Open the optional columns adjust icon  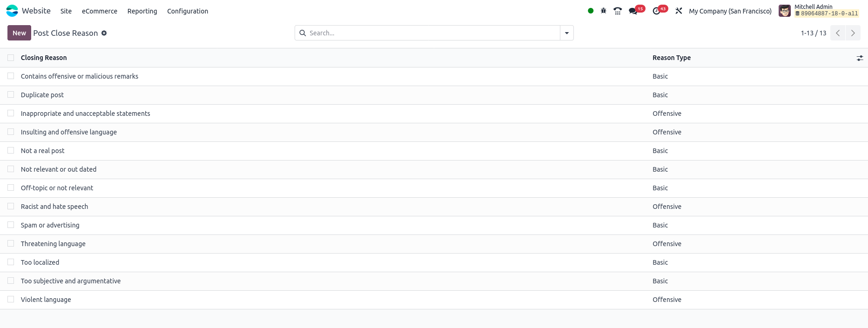[860, 58]
